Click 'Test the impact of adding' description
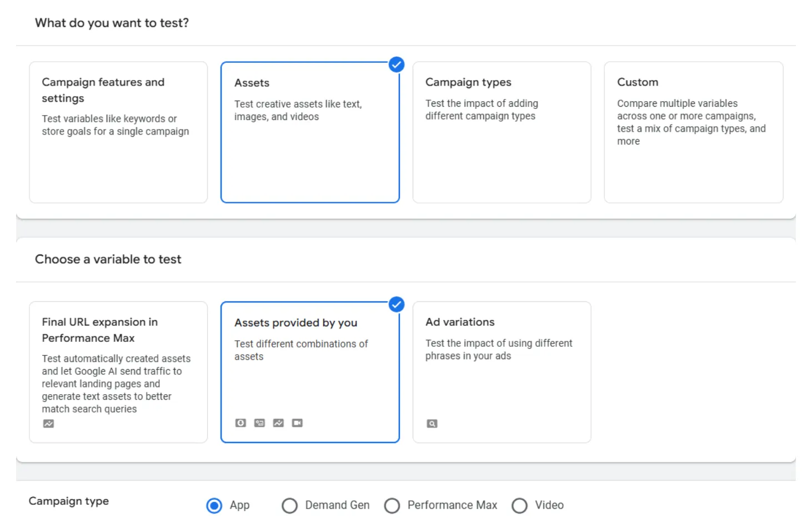The height and width of the screenshot is (527, 812). click(x=482, y=110)
